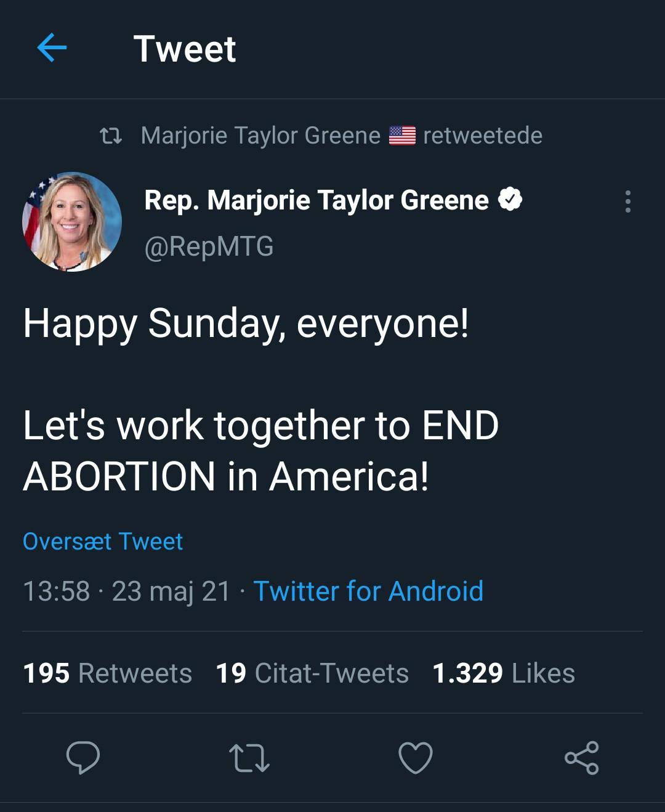Click the American flag emoji in retweet line

402,136
